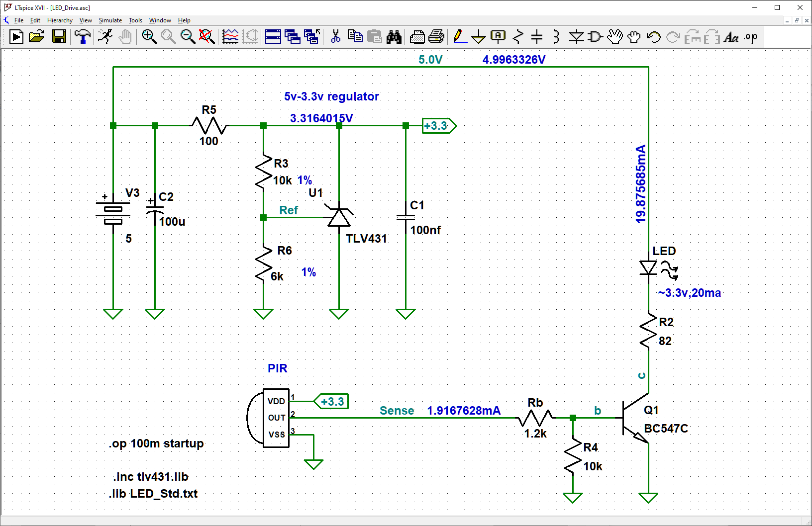This screenshot has width=812, height=526.
Task: Select the Move open-hand tool
Action: point(615,37)
